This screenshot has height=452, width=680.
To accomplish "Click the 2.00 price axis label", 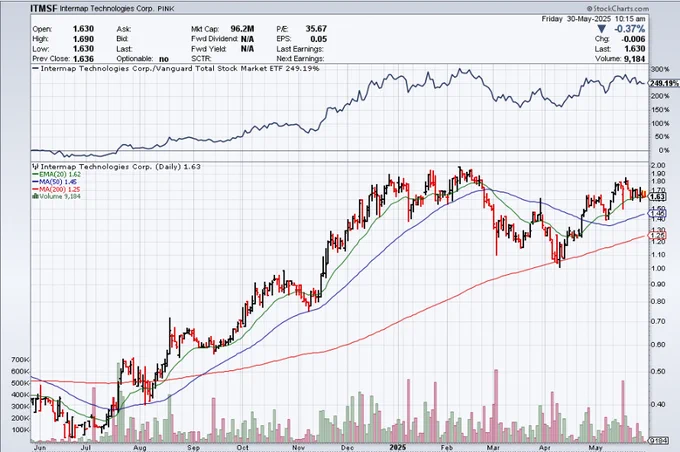I will [658, 166].
